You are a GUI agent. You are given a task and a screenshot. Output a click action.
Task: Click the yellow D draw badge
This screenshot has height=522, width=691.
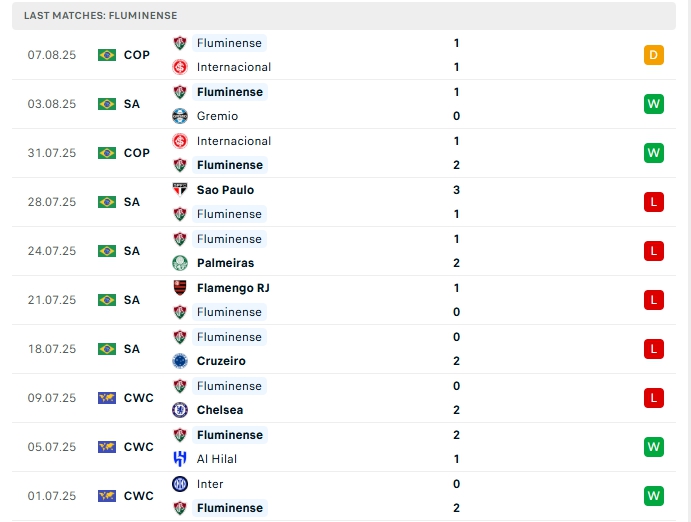pyautogui.click(x=653, y=55)
